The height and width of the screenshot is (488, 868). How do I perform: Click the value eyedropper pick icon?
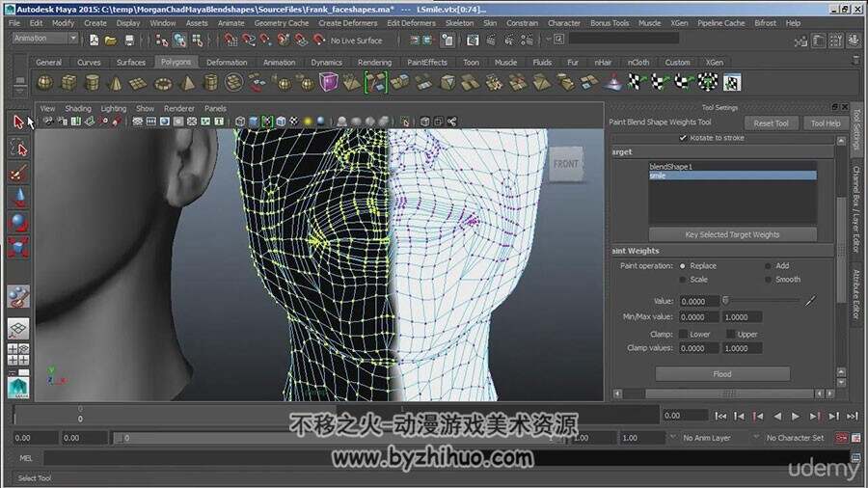tap(810, 301)
